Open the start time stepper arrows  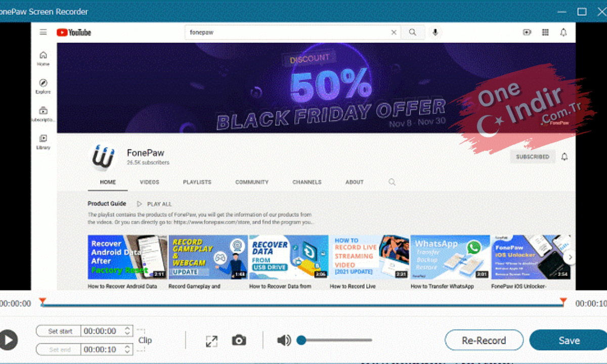pos(127,331)
